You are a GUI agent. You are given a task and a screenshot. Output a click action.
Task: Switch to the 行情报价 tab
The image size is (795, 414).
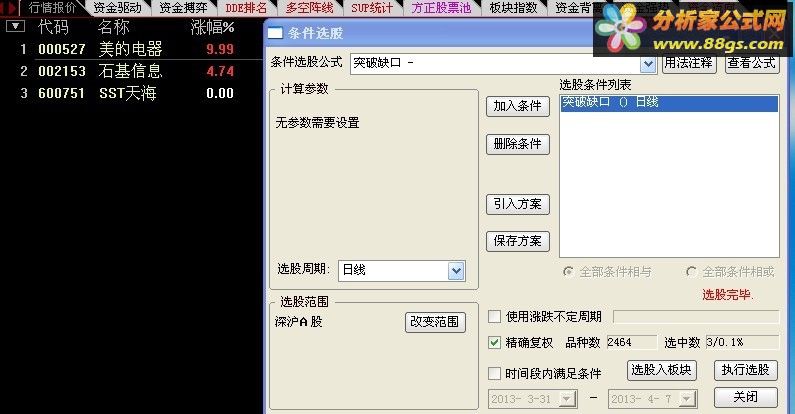pyautogui.click(x=52, y=7)
